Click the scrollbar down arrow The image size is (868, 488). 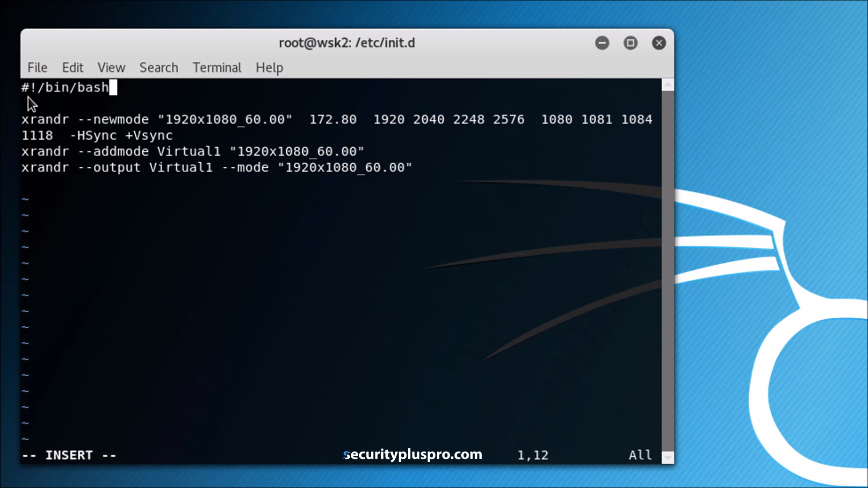(668, 458)
